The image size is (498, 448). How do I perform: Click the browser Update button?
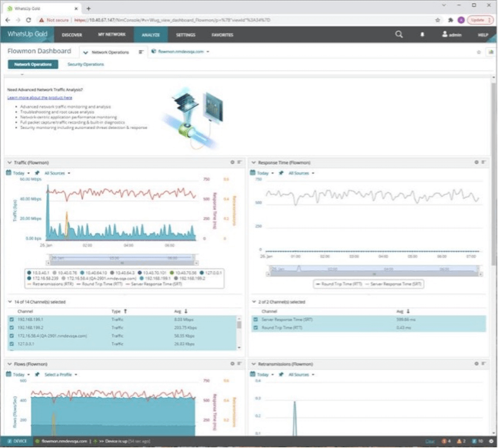point(480,20)
